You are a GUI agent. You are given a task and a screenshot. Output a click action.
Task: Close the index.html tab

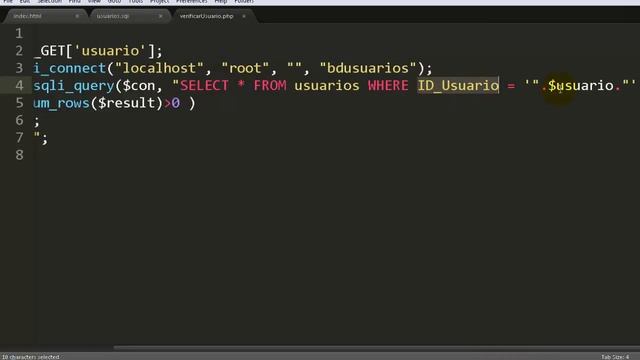coord(77,16)
